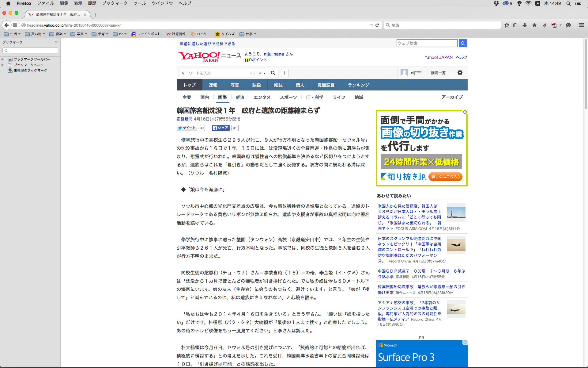Viewport: 588px width, 368px height.
Task: Open the 履歴 menu in menu bar
Action: click(x=92, y=3)
